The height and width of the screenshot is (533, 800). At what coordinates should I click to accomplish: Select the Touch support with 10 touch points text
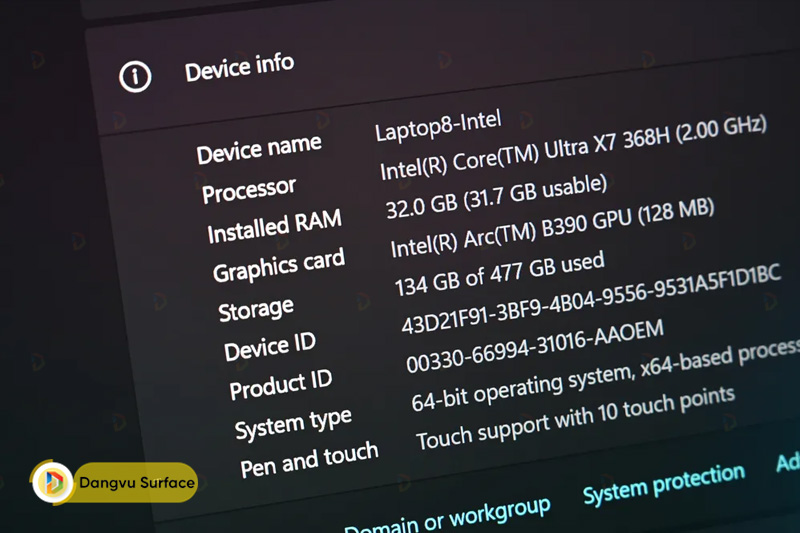coord(576,418)
